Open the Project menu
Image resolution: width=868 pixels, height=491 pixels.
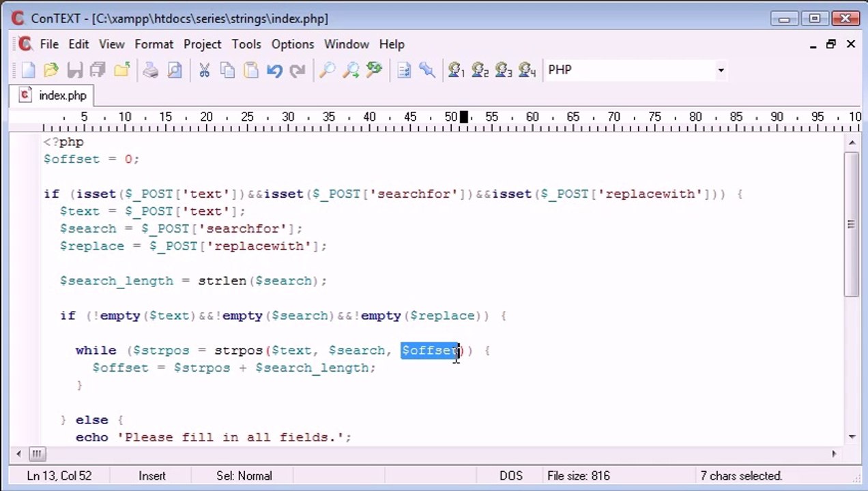(x=203, y=44)
